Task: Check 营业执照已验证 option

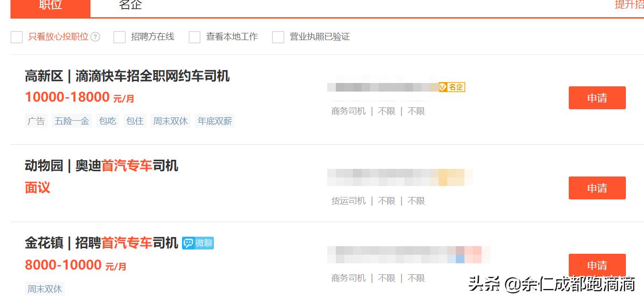Action: (x=278, y=37)
